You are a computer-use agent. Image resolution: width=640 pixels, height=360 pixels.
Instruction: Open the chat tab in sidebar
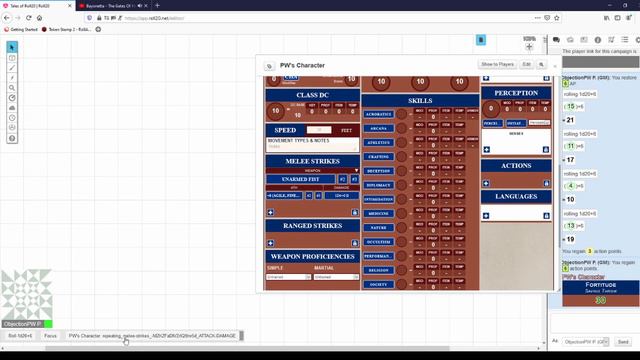(556, 40)
